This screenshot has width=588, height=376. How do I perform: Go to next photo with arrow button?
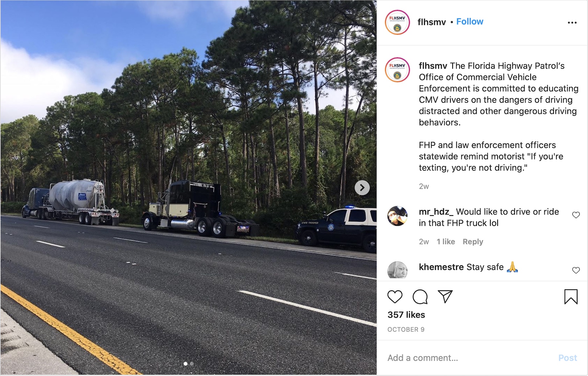pyautogui.click(x=362, y=188)
